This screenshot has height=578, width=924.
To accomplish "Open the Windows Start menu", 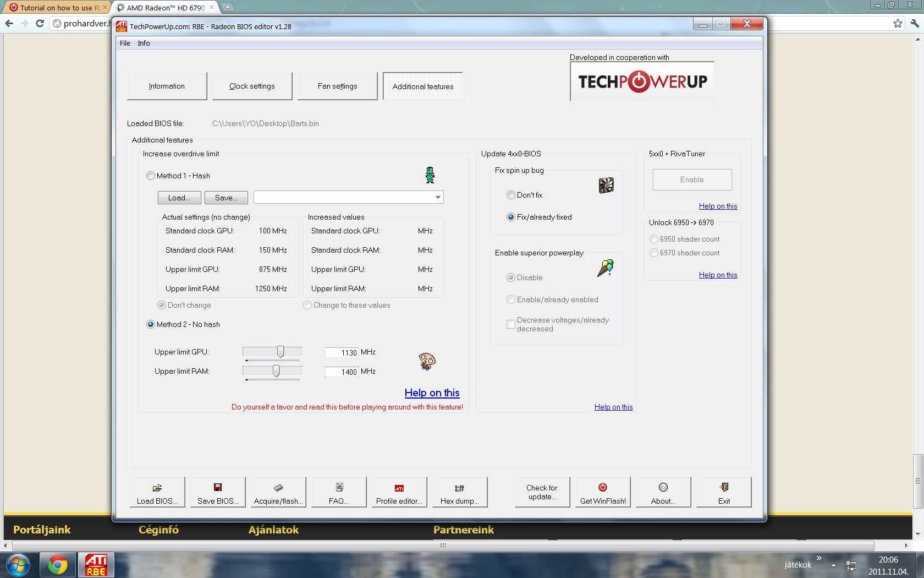I will click(18, 565).
